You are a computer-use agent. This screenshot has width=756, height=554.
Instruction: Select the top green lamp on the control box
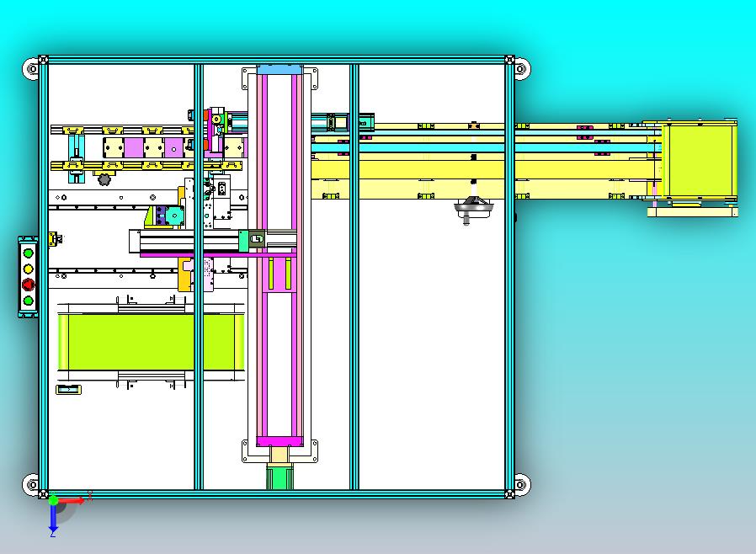29,253
